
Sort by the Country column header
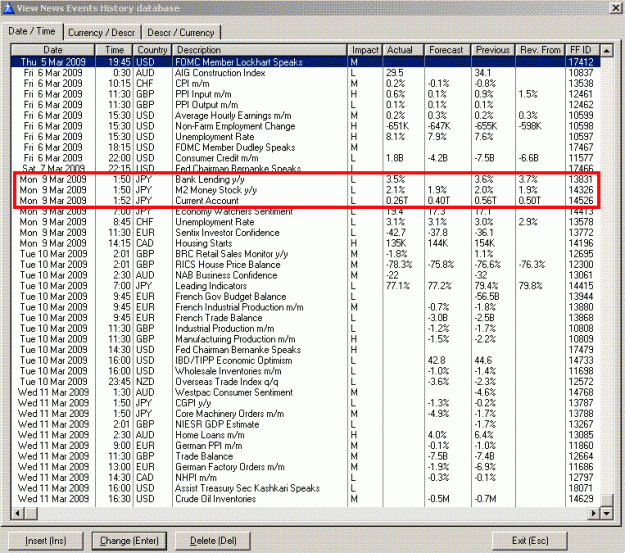click(153, 50)
